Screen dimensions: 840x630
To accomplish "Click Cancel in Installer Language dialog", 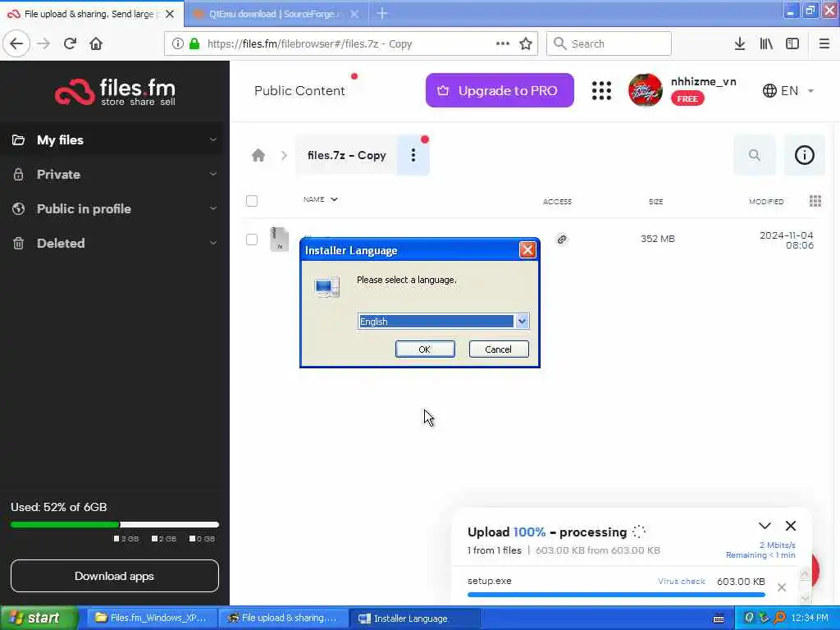I will (x=499, y=349).
